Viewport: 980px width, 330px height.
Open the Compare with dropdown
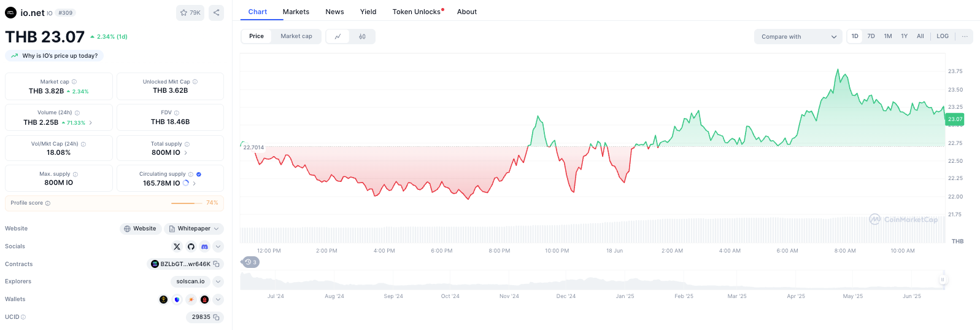[x=798, y=37]
